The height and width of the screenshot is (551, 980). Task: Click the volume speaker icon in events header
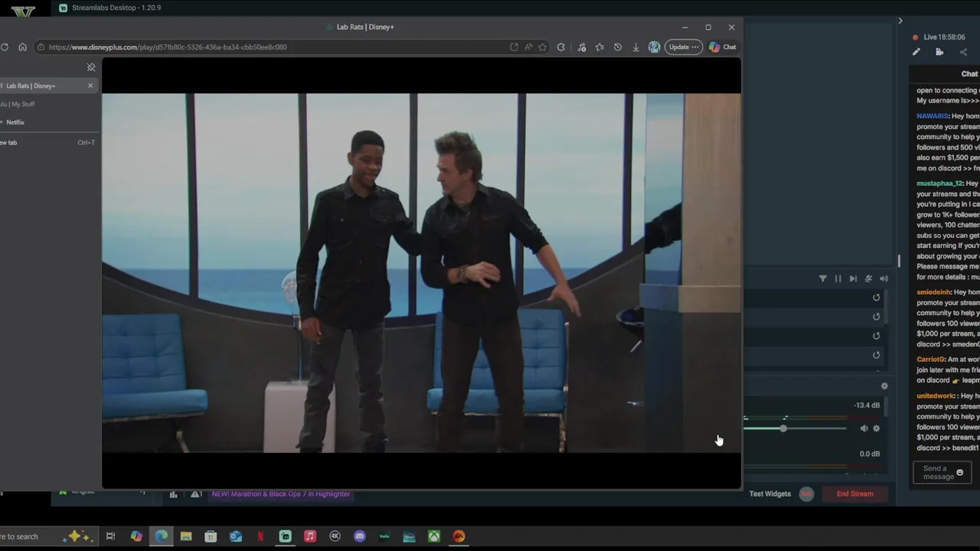[x=884, y=279]
